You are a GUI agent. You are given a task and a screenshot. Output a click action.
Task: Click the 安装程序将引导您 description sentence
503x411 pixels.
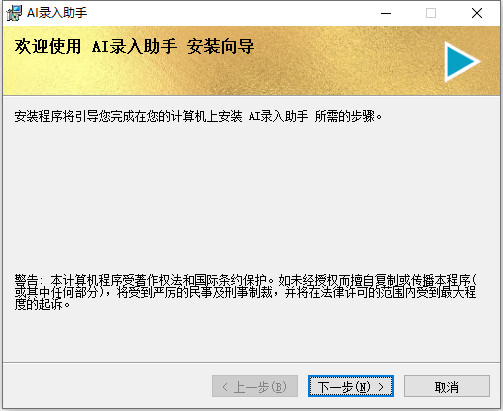pyautogui.click(x=198, y=116)
